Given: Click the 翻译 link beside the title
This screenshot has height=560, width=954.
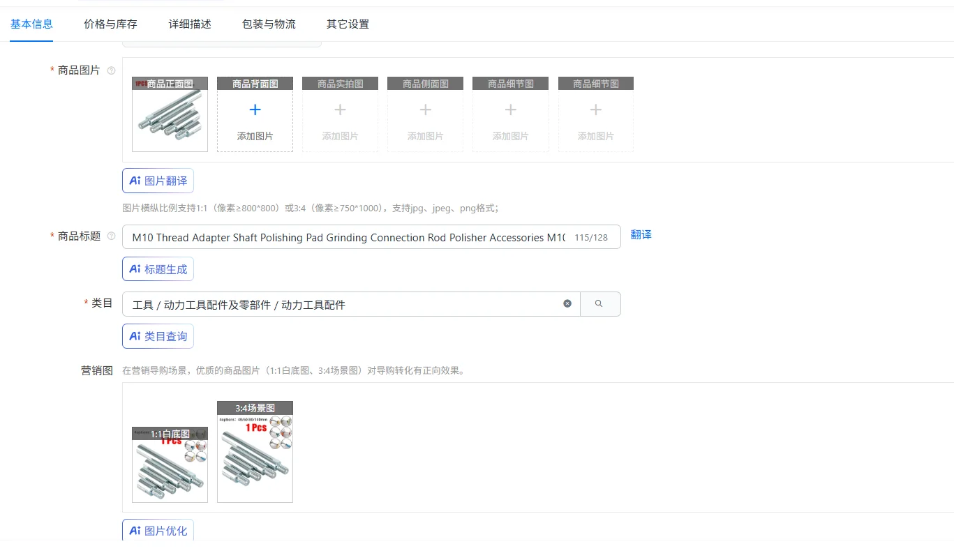Looking at the screenshot, I should click(x=641, y=235).
